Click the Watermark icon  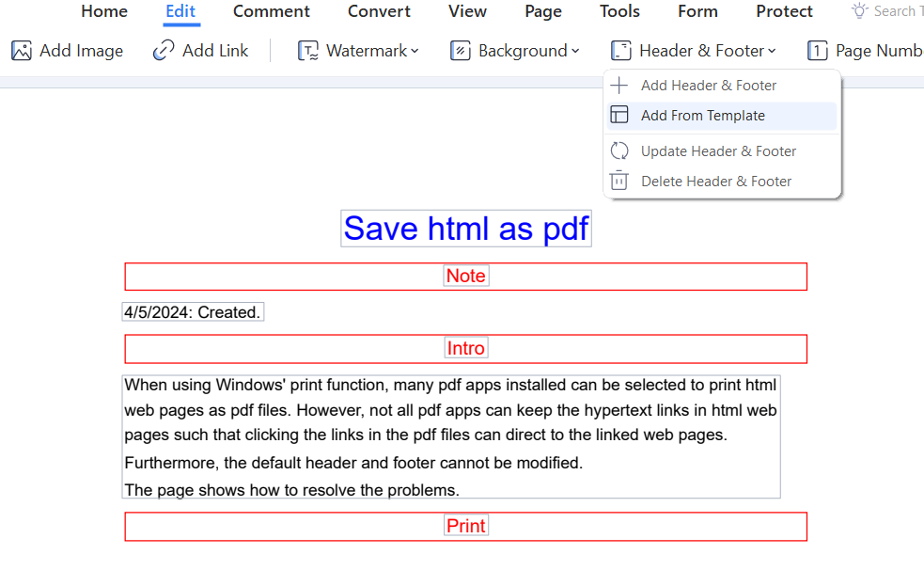(308, 51)
